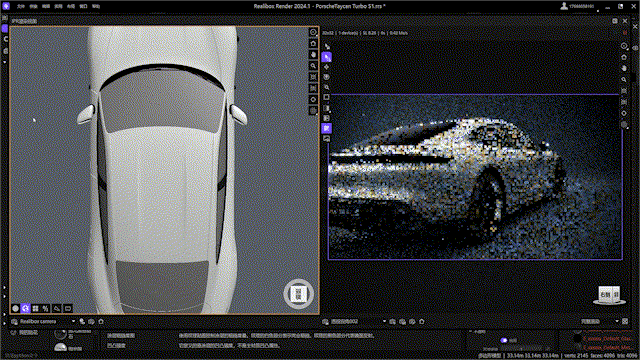Click the magnifier zoom icon in the render panel left toolbar
The width and height of the screenshot is (640, 360).
pyautogui.click(x=327, y=87)
